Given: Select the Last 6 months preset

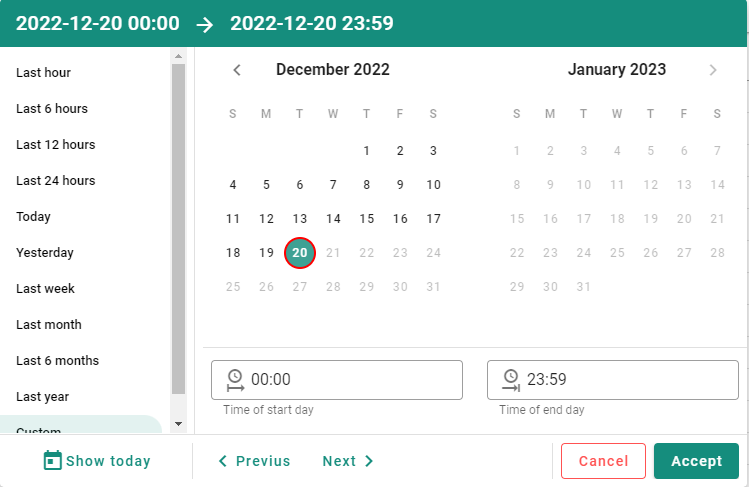Looking at the screenshot, I should pyautogui.click(x=57, y=360).
